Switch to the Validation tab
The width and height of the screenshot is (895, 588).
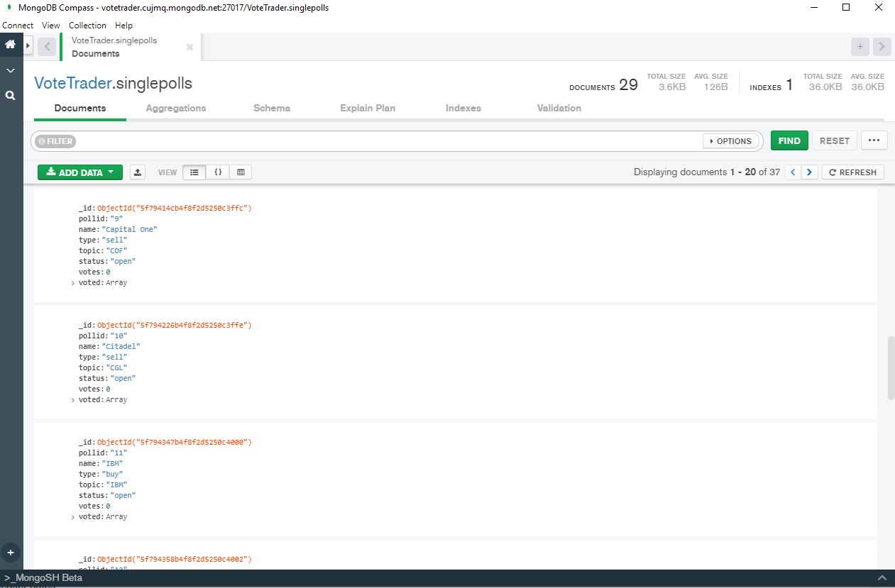[559, 109]
